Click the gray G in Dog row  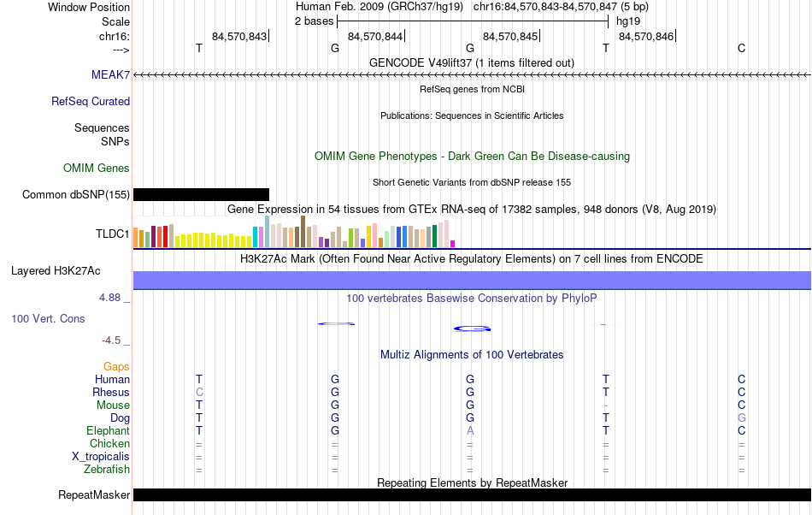click(x=742, y=417)
